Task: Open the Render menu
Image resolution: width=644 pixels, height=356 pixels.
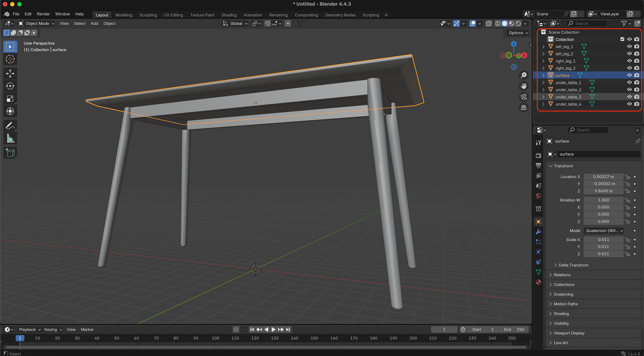Action: pos(43,14)
